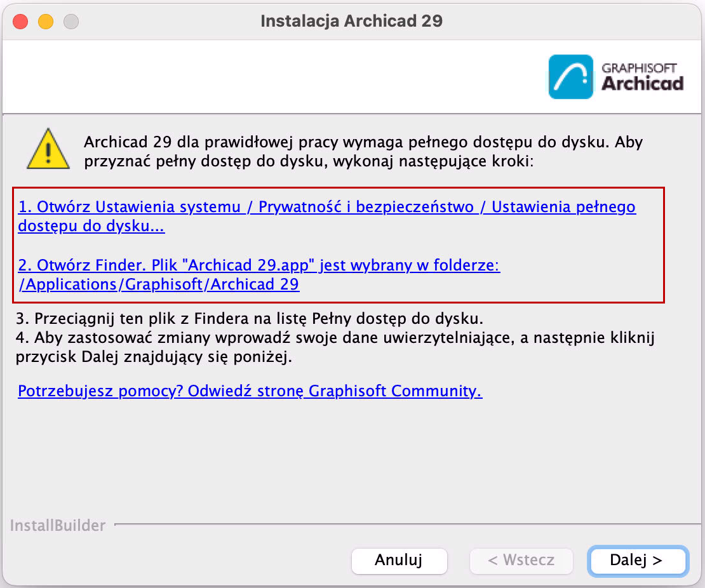
Task: Click the Graphisoft Archicad logo icon
Action: click(x=570, y=76)
